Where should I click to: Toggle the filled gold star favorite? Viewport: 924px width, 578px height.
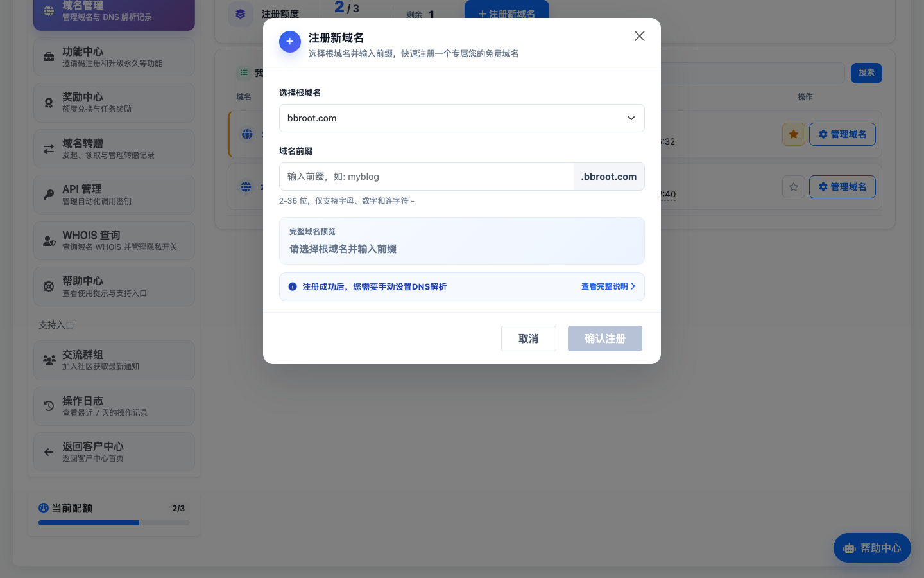click(794, 134)
